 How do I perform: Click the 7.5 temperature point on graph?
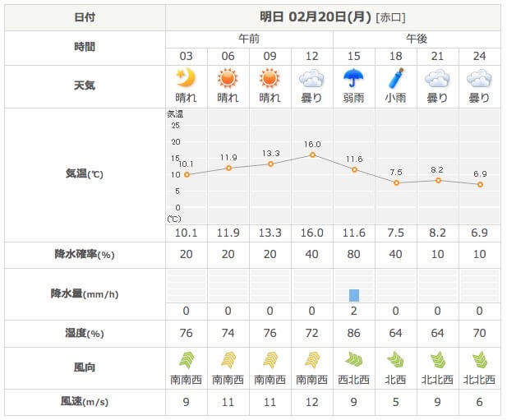click(x=396, y=182)
